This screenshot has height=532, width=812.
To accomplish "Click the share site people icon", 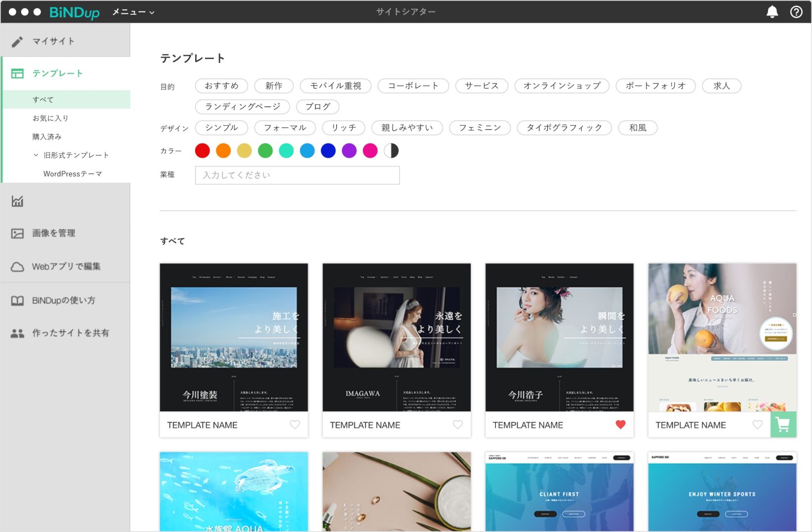I will point(17,334).
